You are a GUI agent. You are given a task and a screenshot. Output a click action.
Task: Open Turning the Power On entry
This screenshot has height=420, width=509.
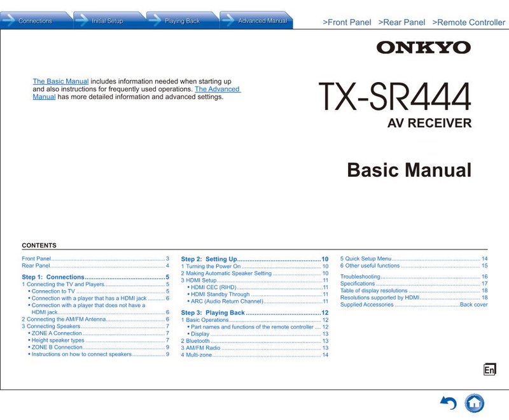[x=255, y=266]
